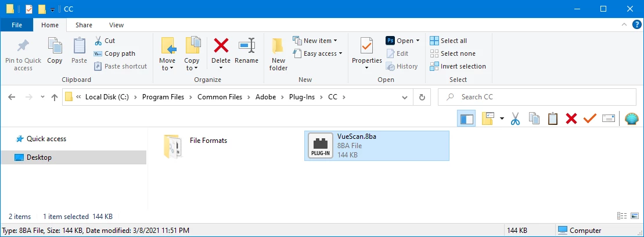Screen dimensions: 644x237
Task: Click Invert selection
Action: pyautogui.click(x=458, y=66)
